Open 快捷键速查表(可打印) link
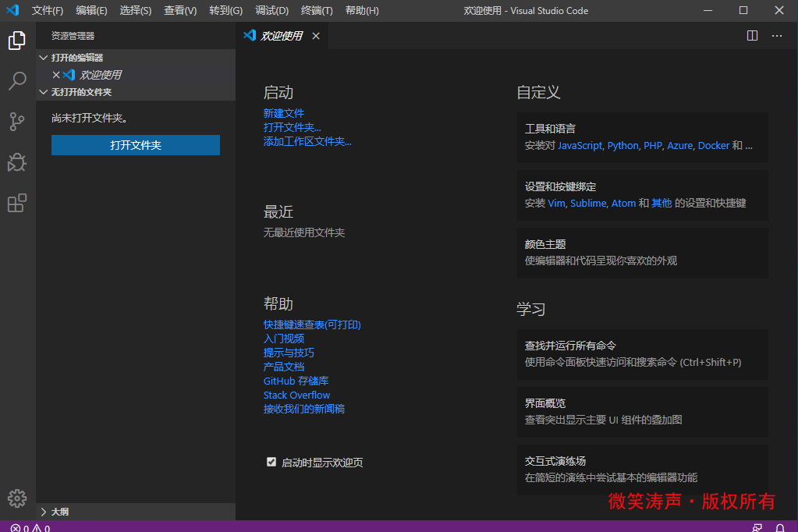Image resolution: width=798 pixels, height=532 pixels. [312, 325]
